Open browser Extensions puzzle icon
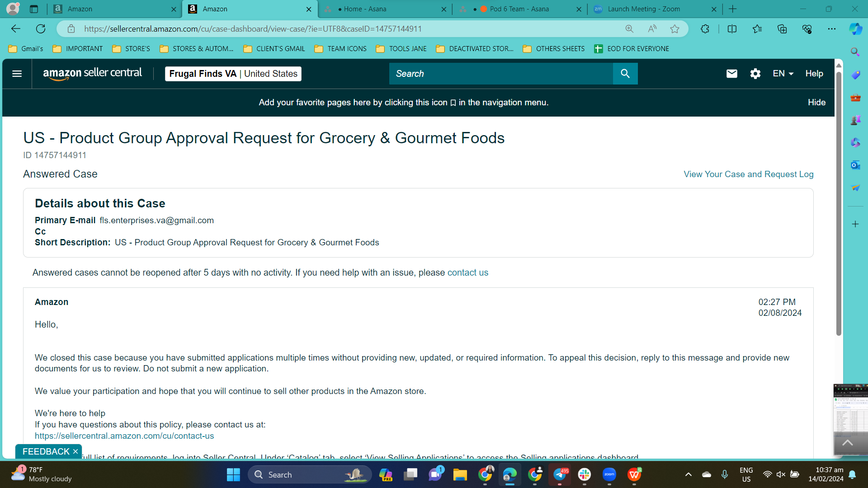This screenshot has width=868, height=488. click(x=705, y=29)
